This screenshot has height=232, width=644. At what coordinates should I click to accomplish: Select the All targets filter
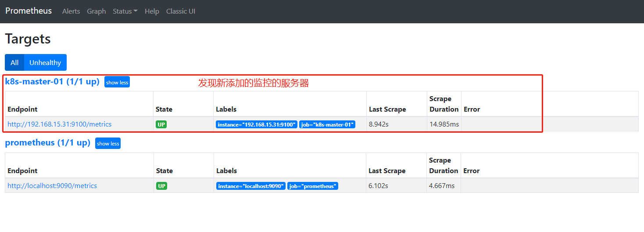click(x=14, y=62)
